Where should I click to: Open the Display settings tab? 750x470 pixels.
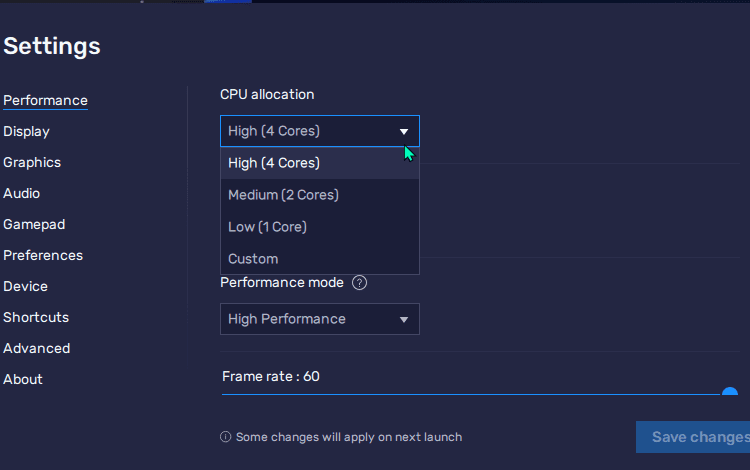pyautogui.click(x=26, y=131)
